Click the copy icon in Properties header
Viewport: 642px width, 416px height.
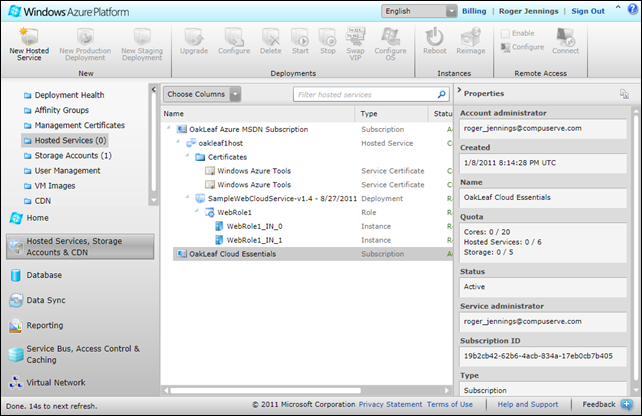pos(623,93)
